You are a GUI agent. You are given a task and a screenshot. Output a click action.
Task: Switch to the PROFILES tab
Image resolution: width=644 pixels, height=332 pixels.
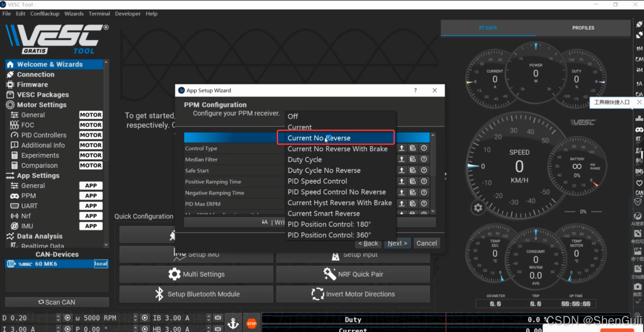click(583, 28)
